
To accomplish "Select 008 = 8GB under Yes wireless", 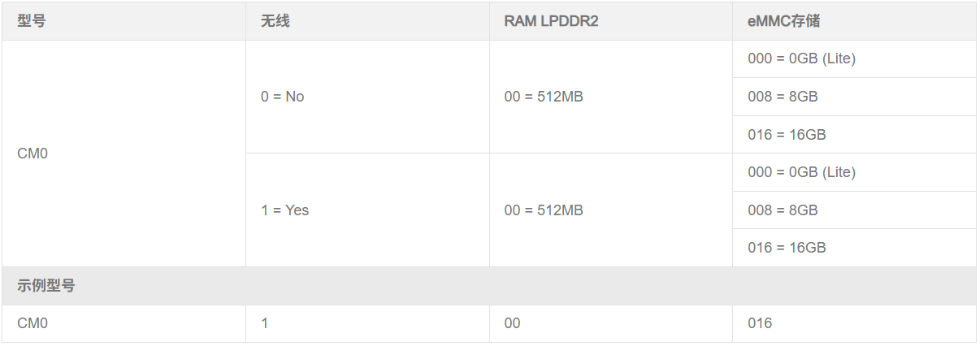I will coord(783,210).
